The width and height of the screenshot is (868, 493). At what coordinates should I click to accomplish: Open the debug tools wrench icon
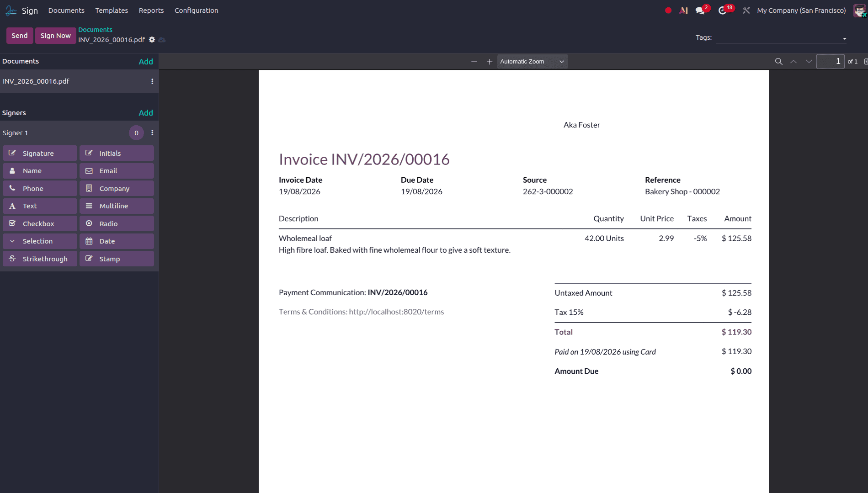[746, 10]
